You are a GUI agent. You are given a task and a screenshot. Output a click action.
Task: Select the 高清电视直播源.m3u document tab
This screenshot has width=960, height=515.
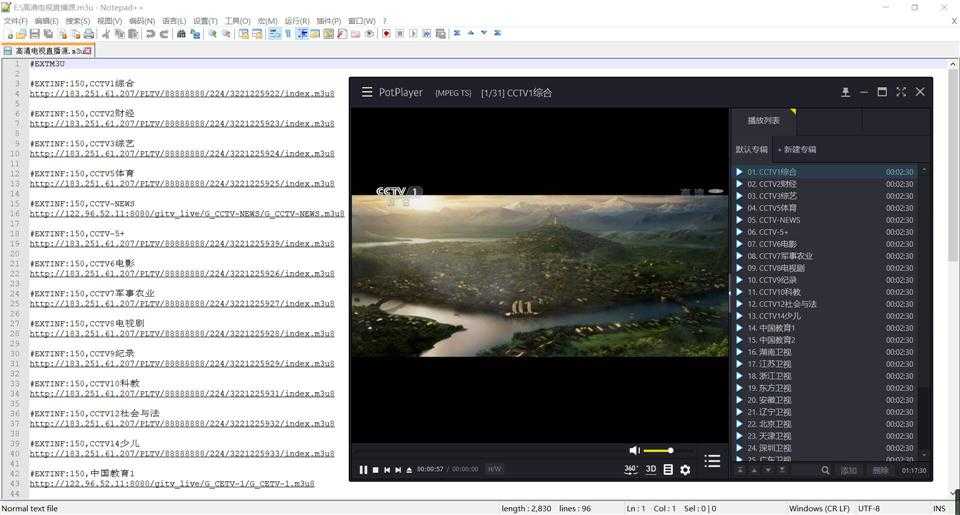tap(48, 51)
